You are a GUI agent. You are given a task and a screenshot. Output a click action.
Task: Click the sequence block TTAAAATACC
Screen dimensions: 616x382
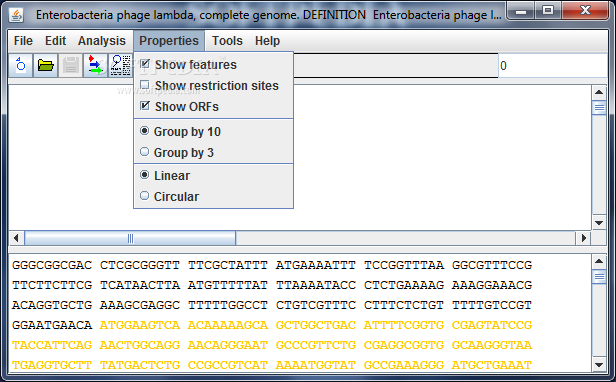(316, 285)
